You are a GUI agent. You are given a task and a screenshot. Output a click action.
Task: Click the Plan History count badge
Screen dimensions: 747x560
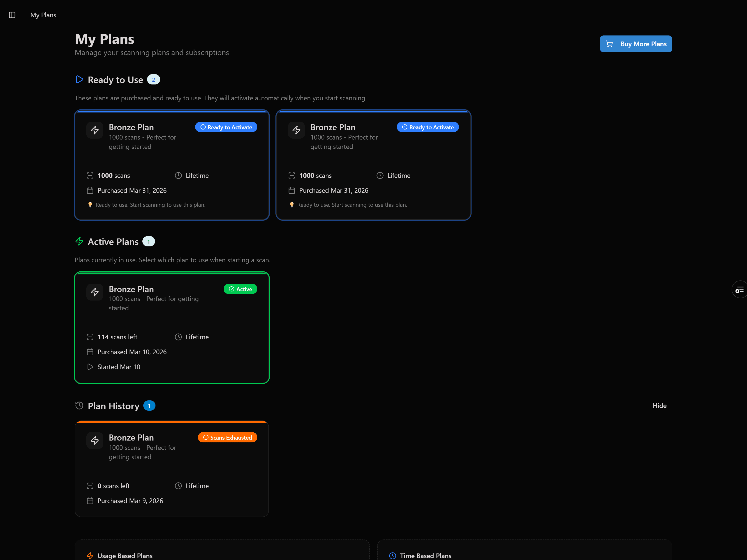(x=149, y=406)
